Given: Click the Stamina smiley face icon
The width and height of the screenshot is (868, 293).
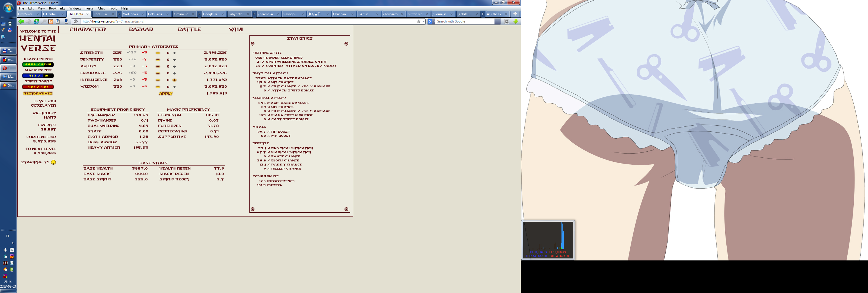Looking at the screenshot, I should click(x=53, y=162).
